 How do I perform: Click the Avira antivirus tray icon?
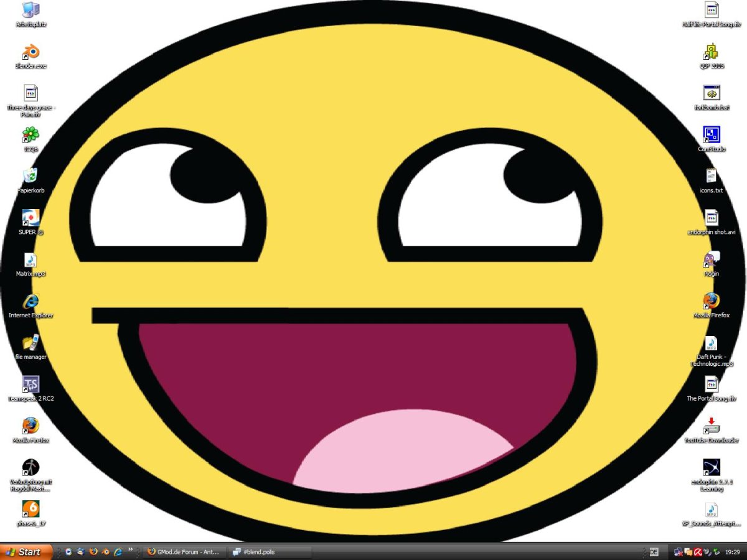tap(698, 552)
